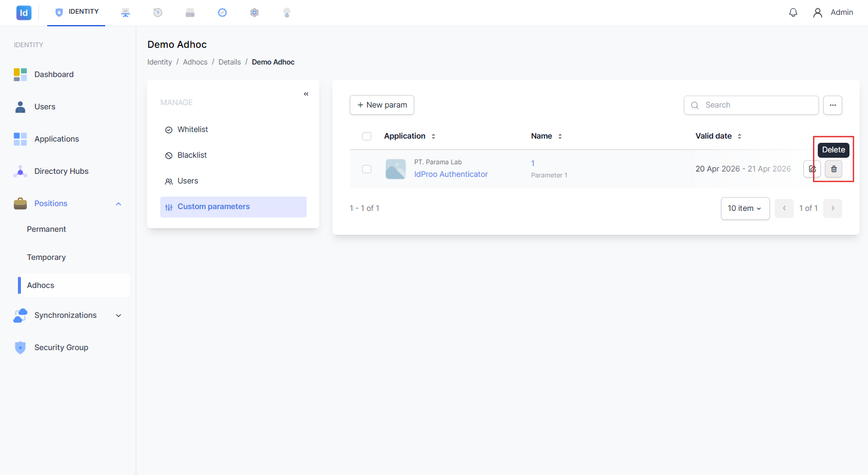Click the Admin user avatar icon

coord(818,13)
